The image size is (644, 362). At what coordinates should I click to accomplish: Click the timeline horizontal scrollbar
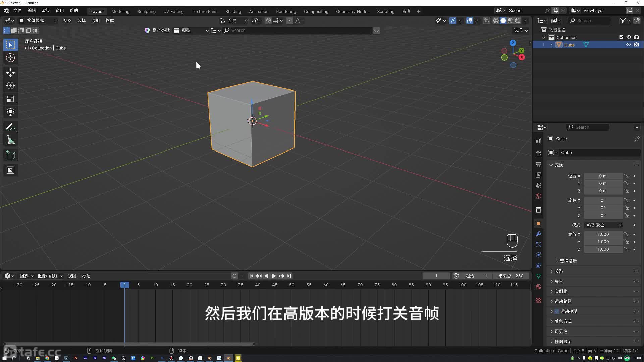tap(129, 344)
